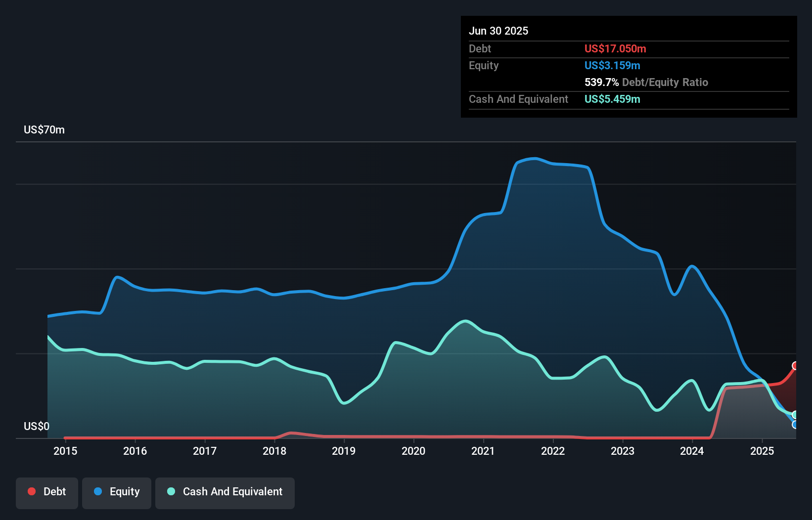Select the blue Equity endpoint marker on chart

pyautogui.click(x=795, y=425)
